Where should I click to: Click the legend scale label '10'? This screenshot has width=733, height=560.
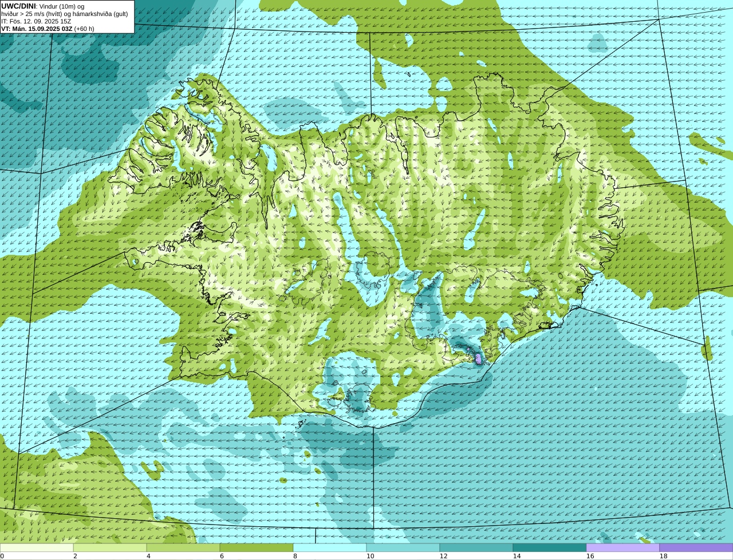tap(371, 556)
